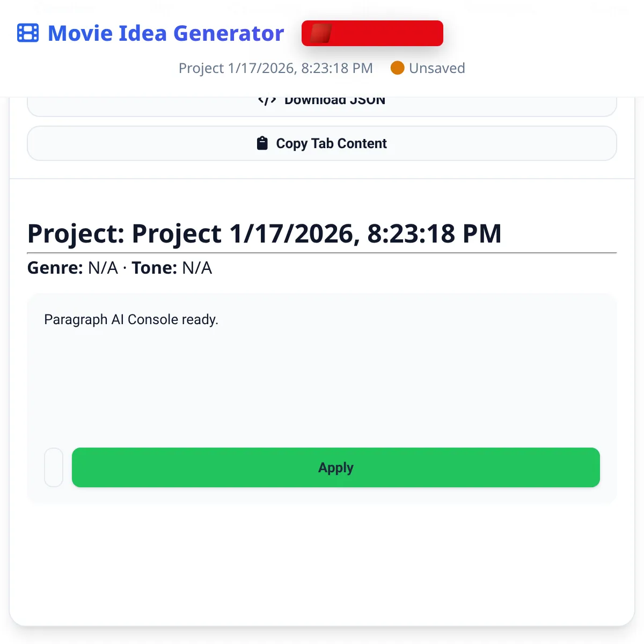Click the project timestamp under the header
This screenshot has height=644, width=644.
click(275, 68)
